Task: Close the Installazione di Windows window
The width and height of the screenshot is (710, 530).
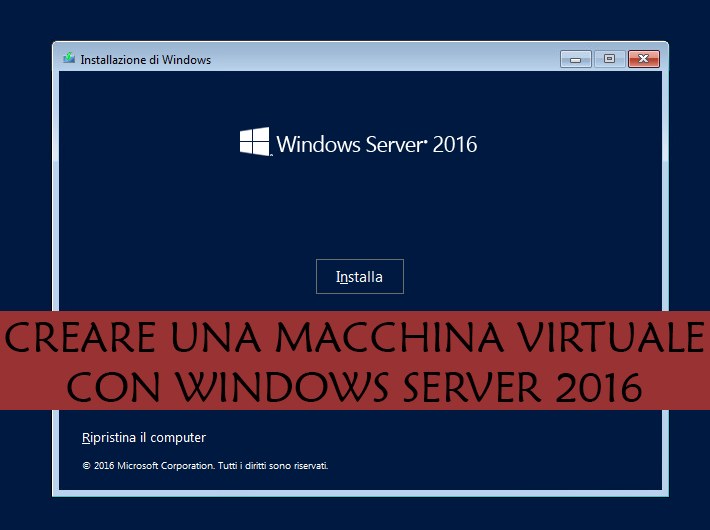Action: pyautogui.click(x=644, y=59)
